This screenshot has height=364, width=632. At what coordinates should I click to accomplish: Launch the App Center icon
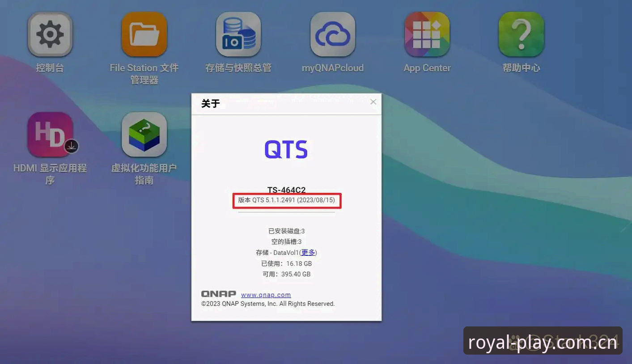coord(427,34)
